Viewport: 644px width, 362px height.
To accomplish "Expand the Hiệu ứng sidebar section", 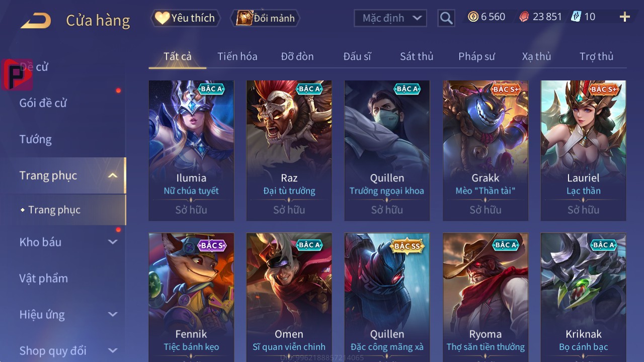I will [113, 314].
